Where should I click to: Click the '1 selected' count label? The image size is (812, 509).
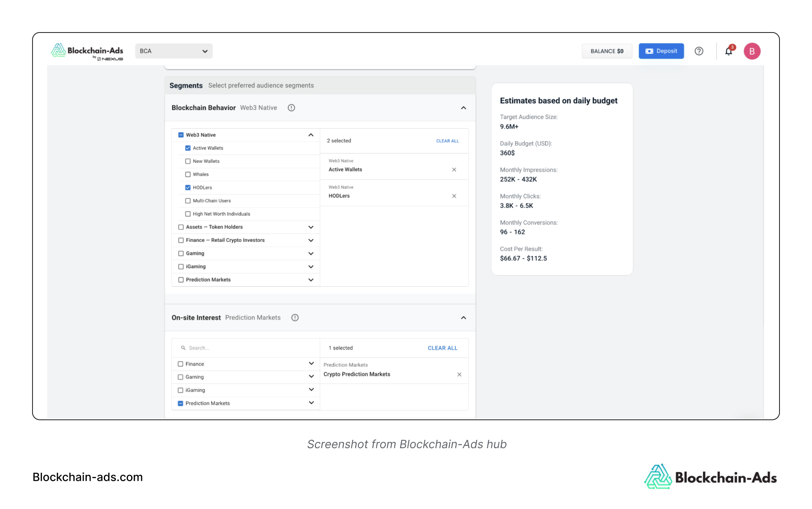(341, 348)
